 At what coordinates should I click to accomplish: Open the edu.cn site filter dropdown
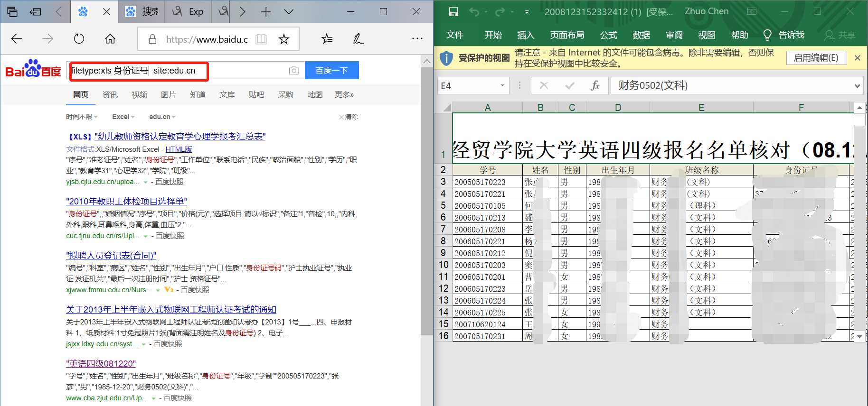tap(162, 117)
